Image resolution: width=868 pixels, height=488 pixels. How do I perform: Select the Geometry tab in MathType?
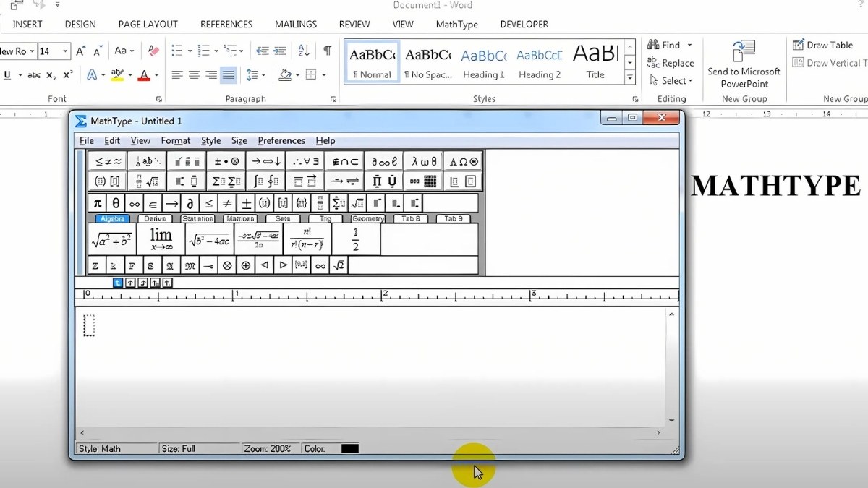(368, 218)
